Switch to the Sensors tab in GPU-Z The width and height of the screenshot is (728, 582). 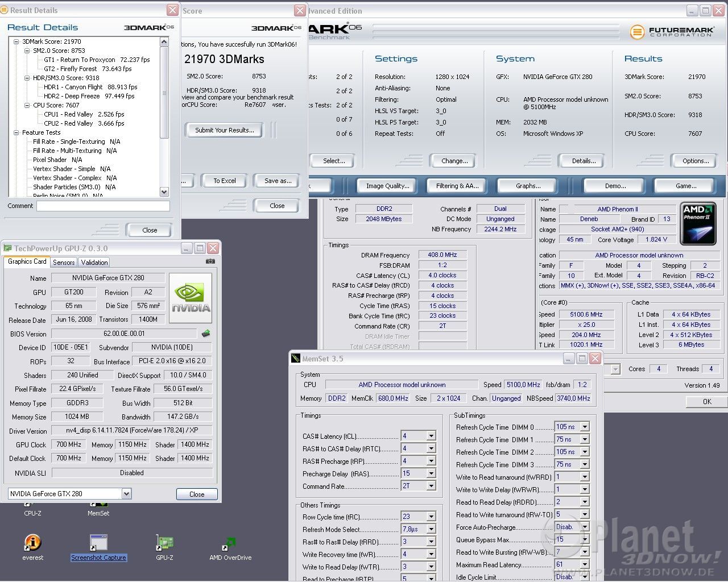tap(64, 263)
